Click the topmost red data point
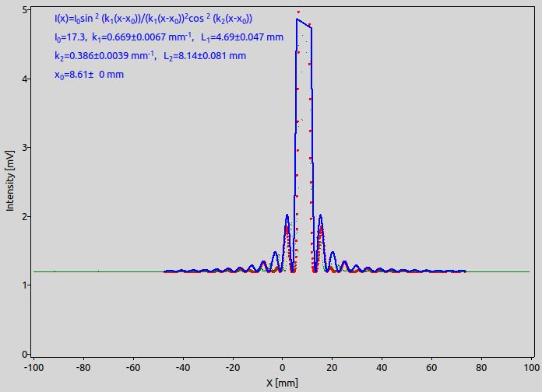 pyautogui.click(x=298, y=12)
